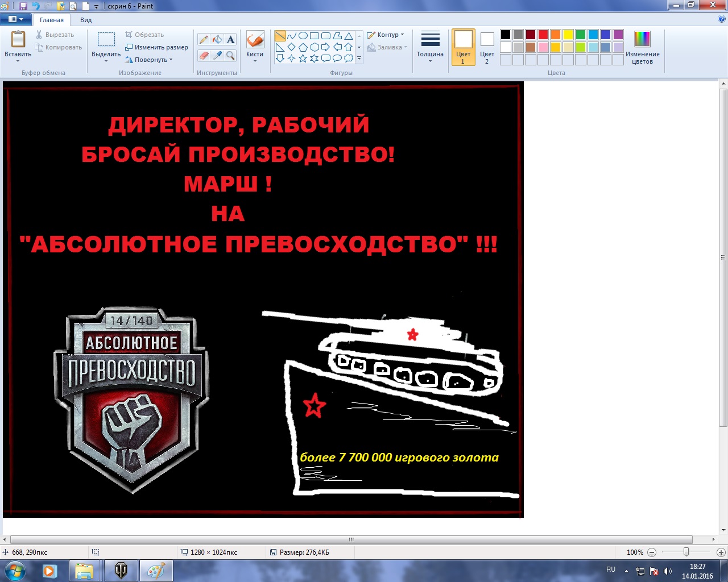Choose the Oval shape
728x582 pixels.
pos(303,36)
